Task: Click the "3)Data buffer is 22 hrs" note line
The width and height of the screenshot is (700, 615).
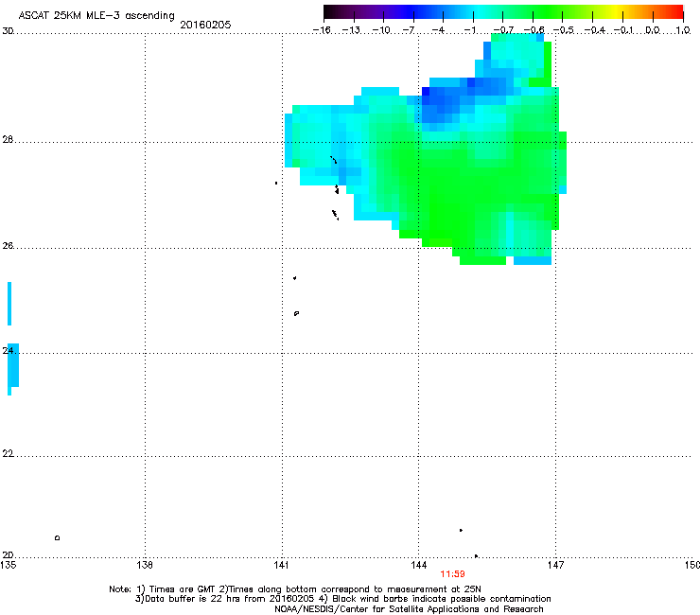Action: coord(342,599)
